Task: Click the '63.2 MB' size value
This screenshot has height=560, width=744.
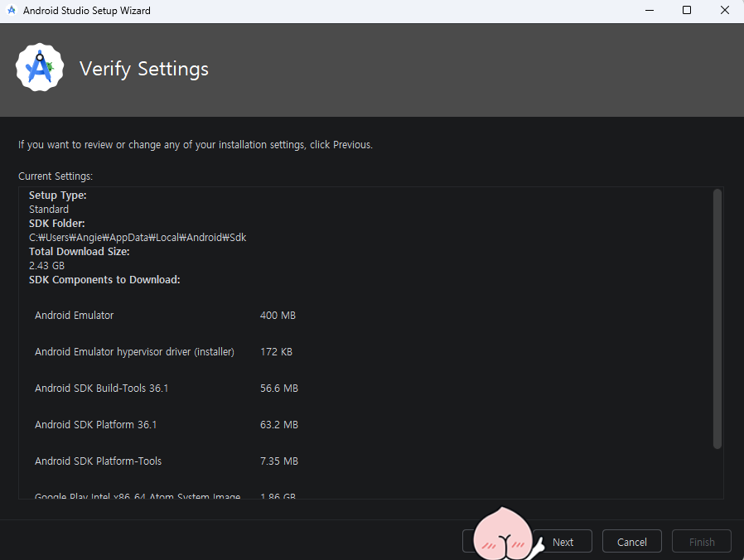Action: [x=279, y=425]
